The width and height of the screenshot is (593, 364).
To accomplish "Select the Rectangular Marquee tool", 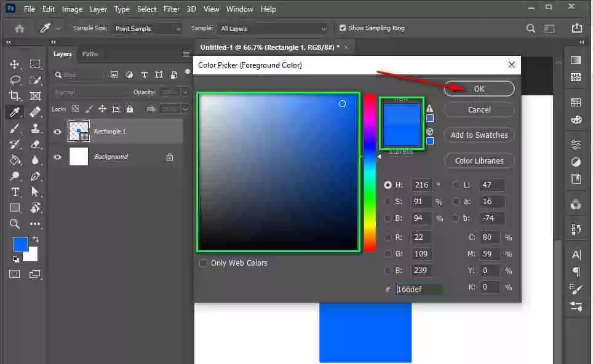I will [x=35, y=64].
